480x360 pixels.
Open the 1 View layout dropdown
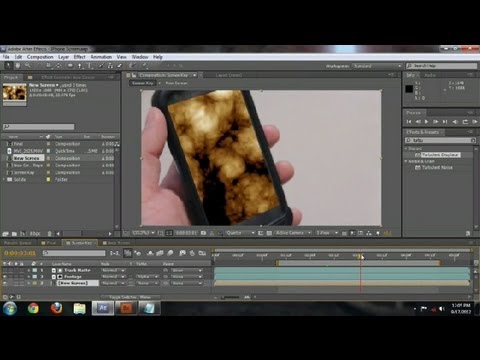327,233
